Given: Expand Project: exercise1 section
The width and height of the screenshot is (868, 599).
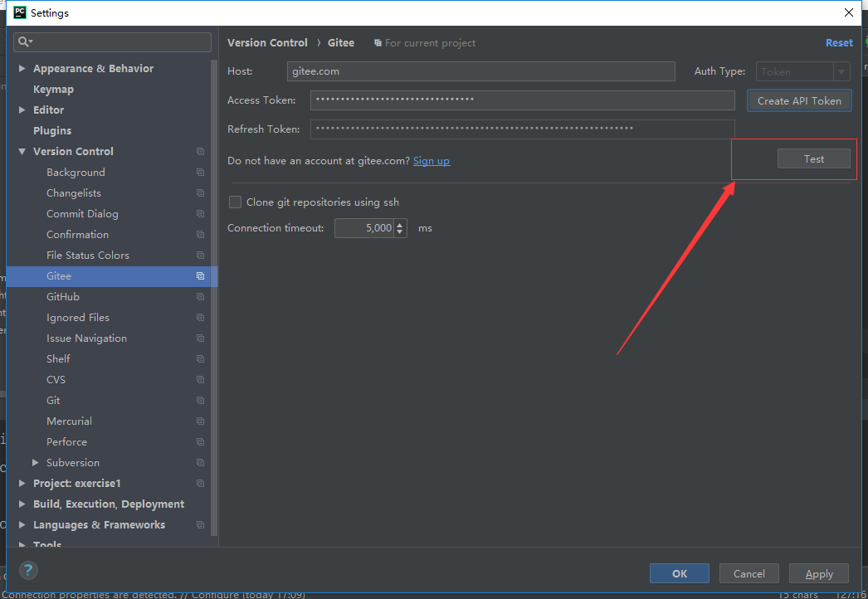Looking at the screenshot, I should (22, 484).
